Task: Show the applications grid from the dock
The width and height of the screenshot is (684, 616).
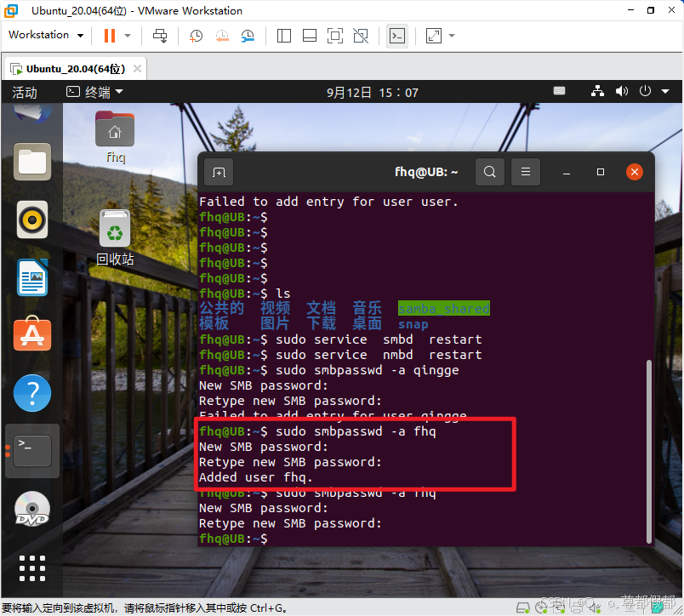Action: coord(32,568)
